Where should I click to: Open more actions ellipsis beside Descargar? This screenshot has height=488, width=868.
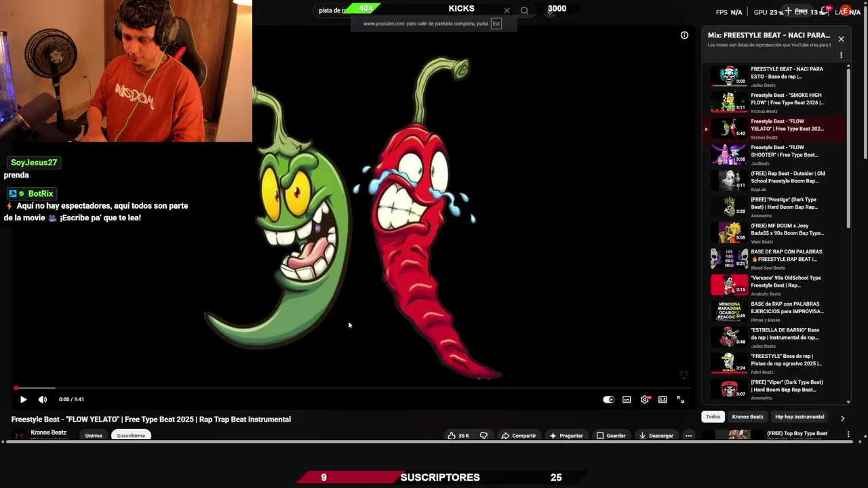point(688,436)
